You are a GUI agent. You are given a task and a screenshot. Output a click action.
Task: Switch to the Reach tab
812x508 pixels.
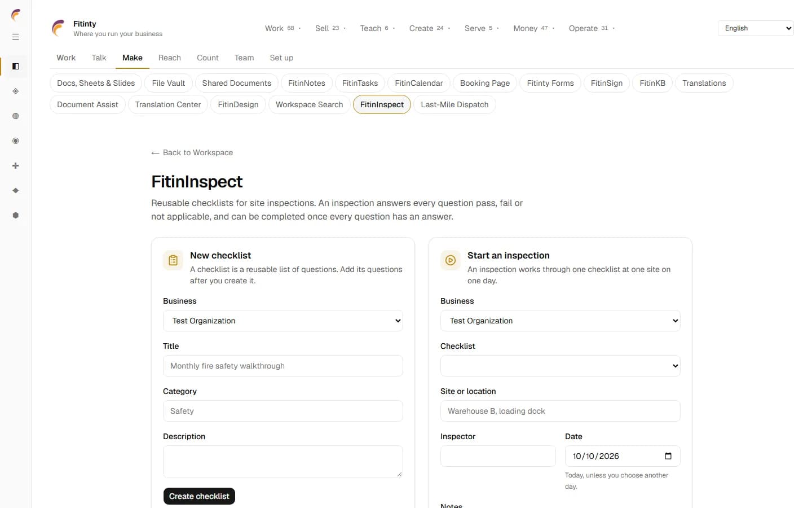point(170,58)
